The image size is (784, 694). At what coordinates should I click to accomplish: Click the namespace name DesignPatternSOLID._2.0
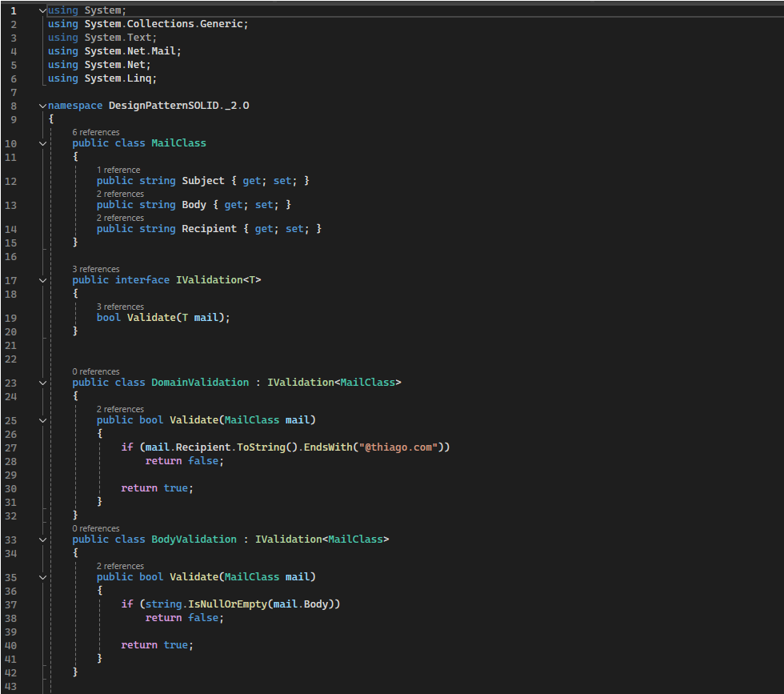click(x=179, y=106)
